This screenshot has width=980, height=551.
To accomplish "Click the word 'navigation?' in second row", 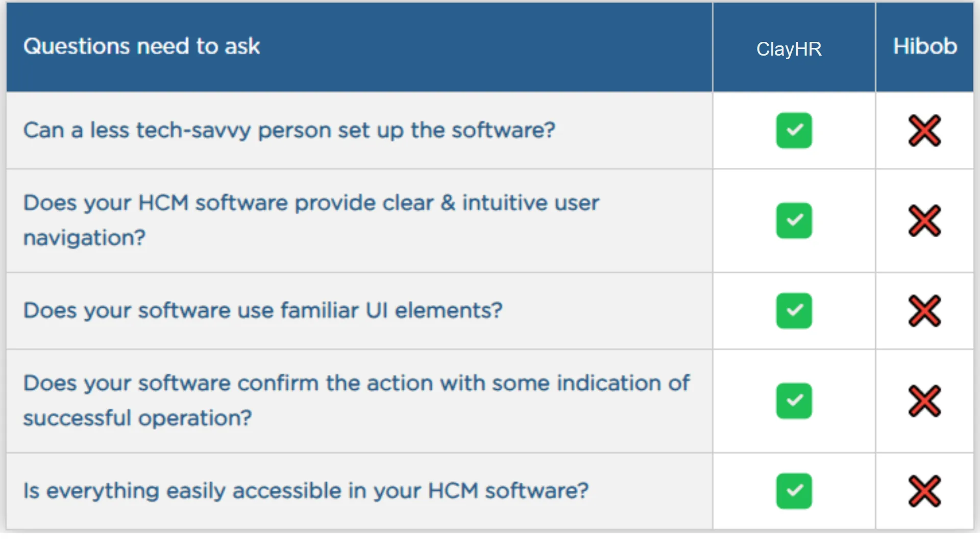I will 85,238.
